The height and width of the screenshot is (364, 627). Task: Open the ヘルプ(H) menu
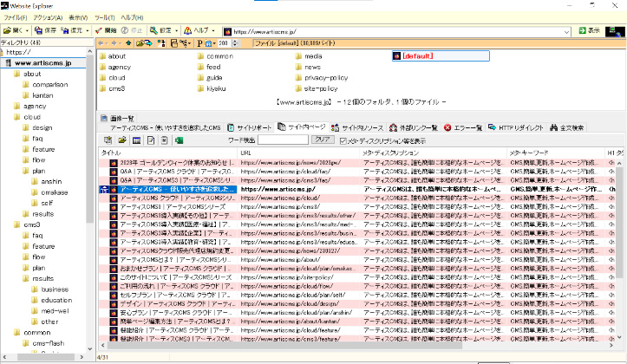click(x=132, y=17)
